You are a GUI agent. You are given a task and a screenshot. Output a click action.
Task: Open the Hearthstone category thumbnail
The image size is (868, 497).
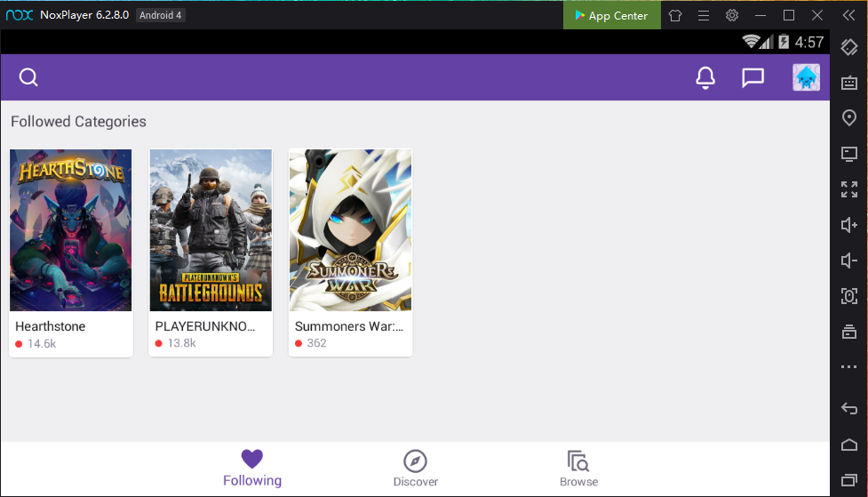point(71,230)
